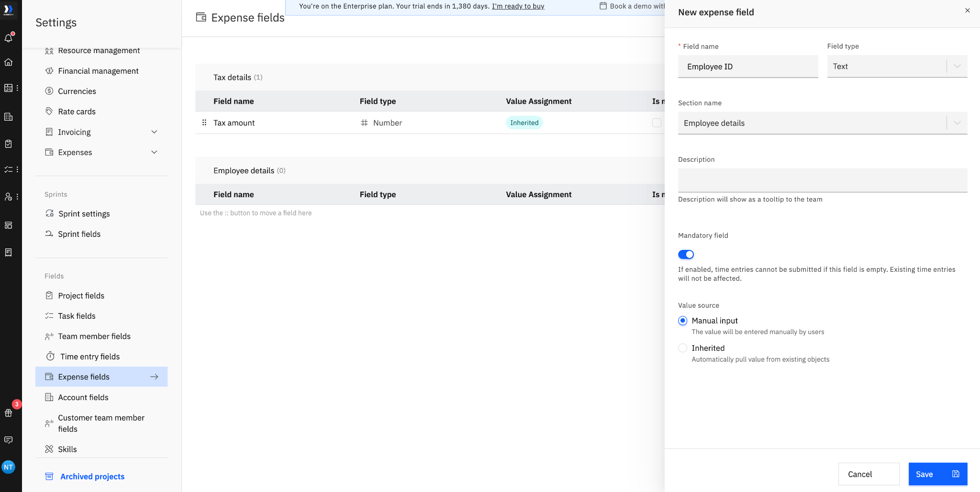Open chat support icon in left rail
The height and width of the screenshot is (492, 980).
coord(9,440)
